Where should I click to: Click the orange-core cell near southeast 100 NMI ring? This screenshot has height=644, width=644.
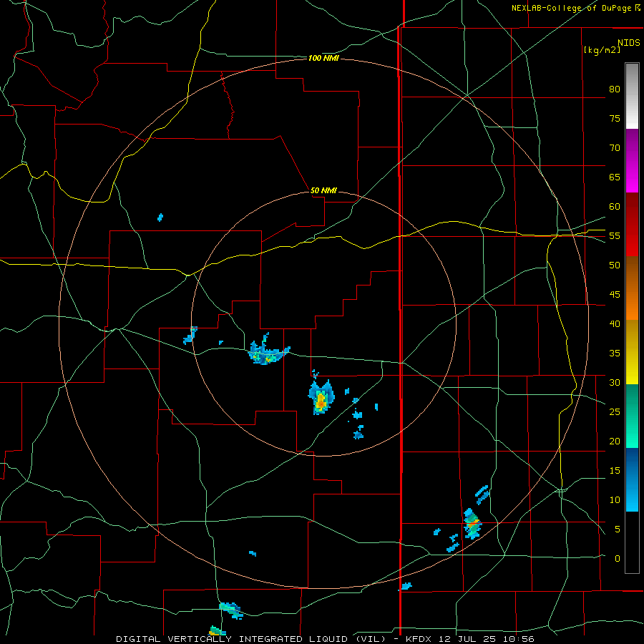472,524
